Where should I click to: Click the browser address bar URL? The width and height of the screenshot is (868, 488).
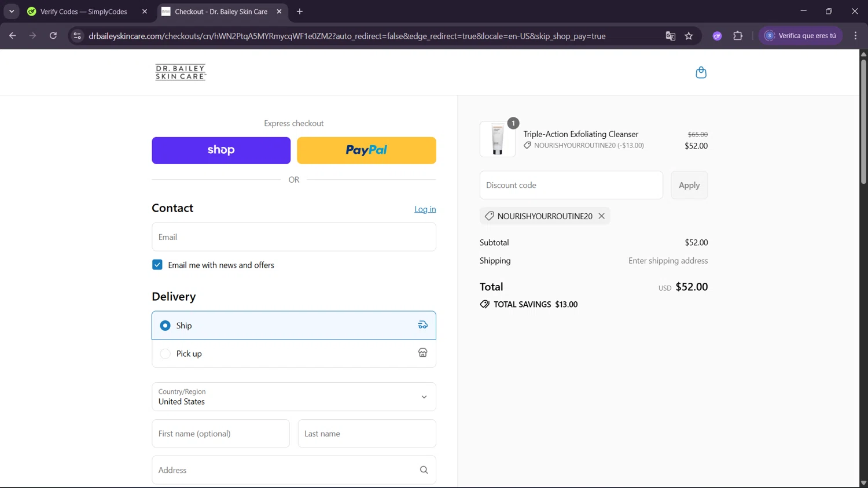coord(347,36)
